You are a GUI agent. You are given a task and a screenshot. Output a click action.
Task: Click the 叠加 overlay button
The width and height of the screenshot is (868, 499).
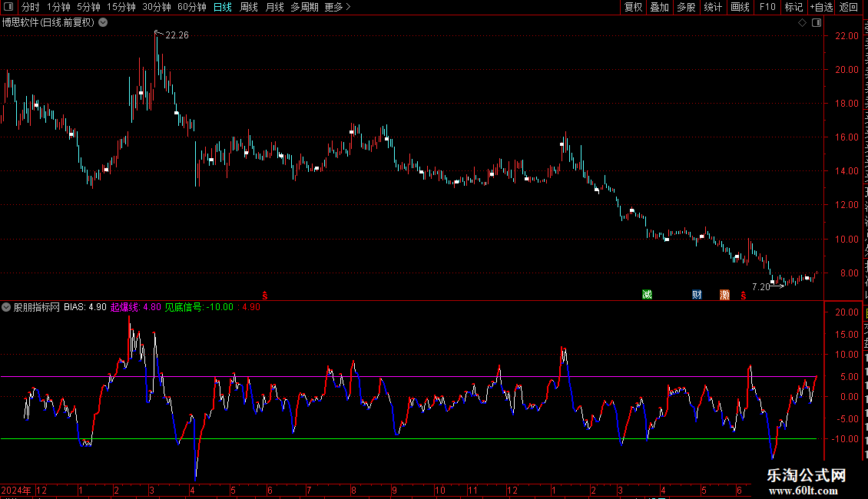(x=659, y=7)
